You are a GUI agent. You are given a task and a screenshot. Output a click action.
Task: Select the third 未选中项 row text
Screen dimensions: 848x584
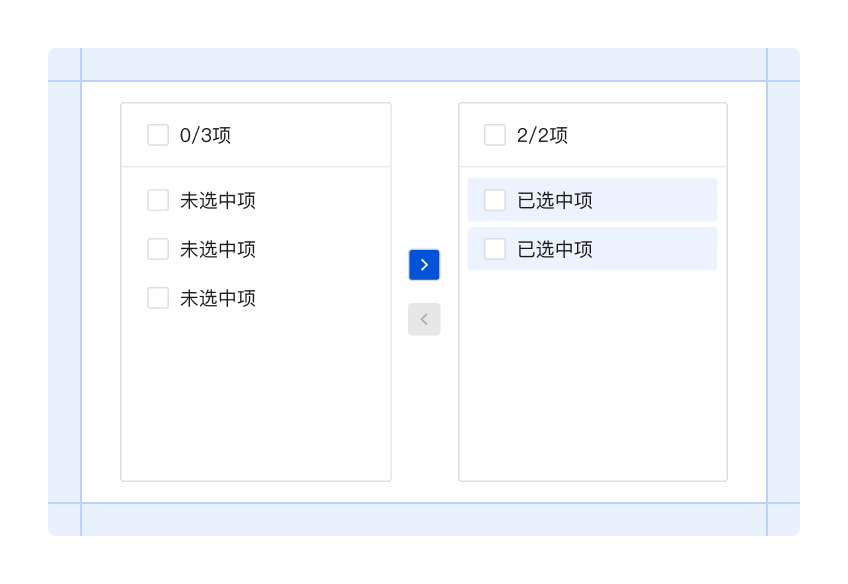click(x=217, y=297)
